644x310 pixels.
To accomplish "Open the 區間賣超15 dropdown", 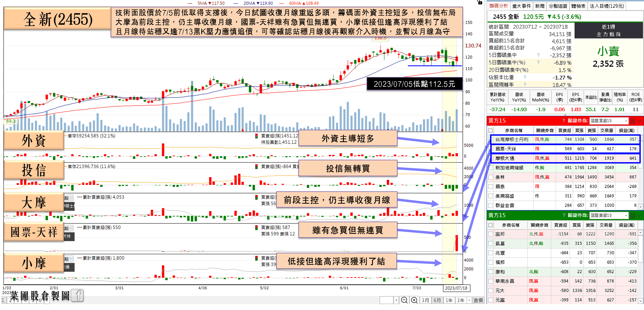I will [x=609, y=215].
